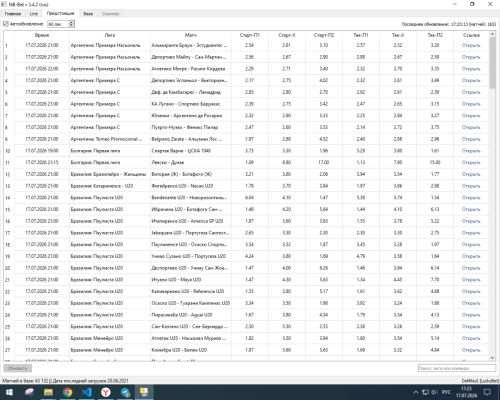Switch to the Live tab
This screenshot has width=500, height=400.
(34, 14)
